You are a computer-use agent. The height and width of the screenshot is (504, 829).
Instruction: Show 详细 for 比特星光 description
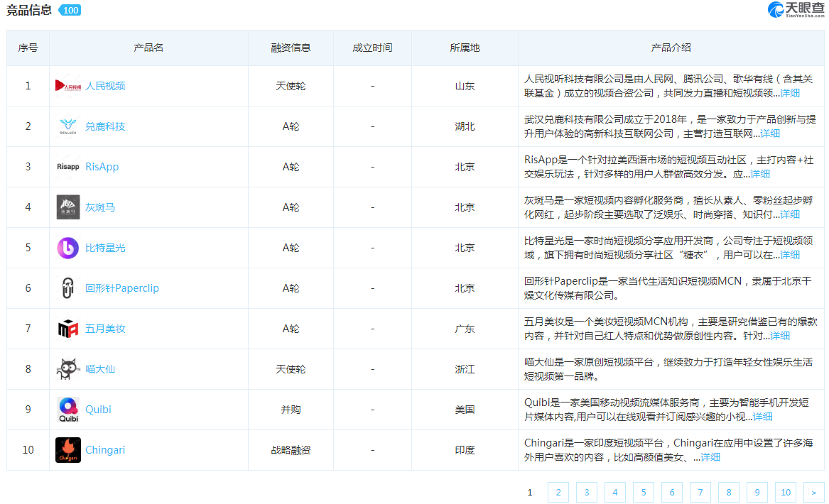790,255
